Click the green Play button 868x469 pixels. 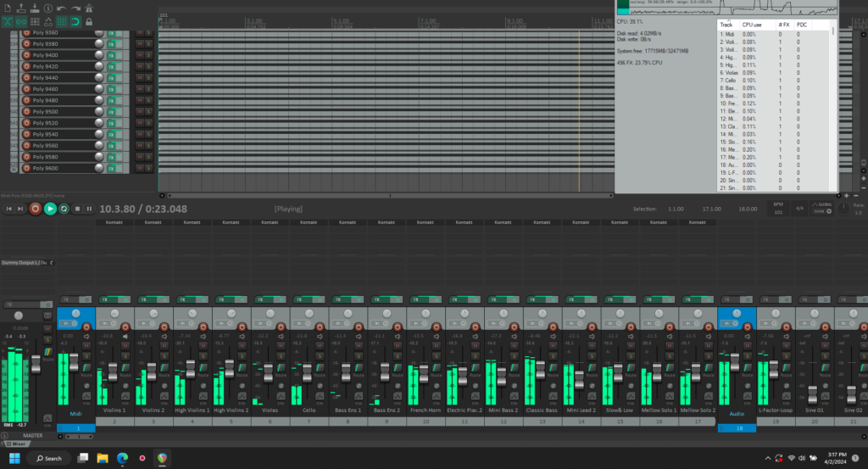[x=50, y=209]
